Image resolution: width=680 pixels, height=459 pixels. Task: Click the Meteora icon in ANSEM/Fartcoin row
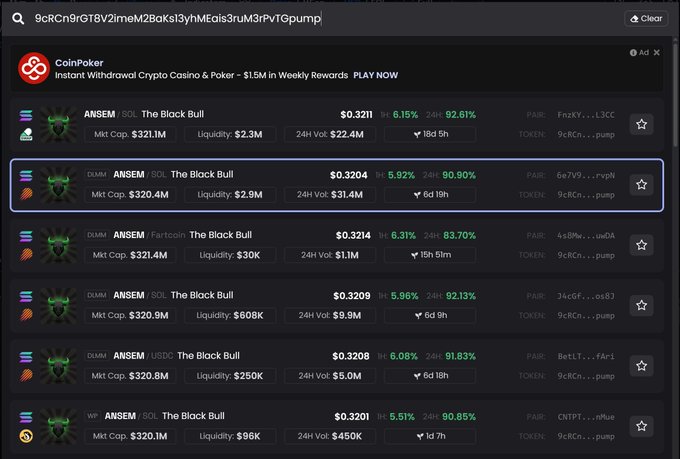pos(26,254)
